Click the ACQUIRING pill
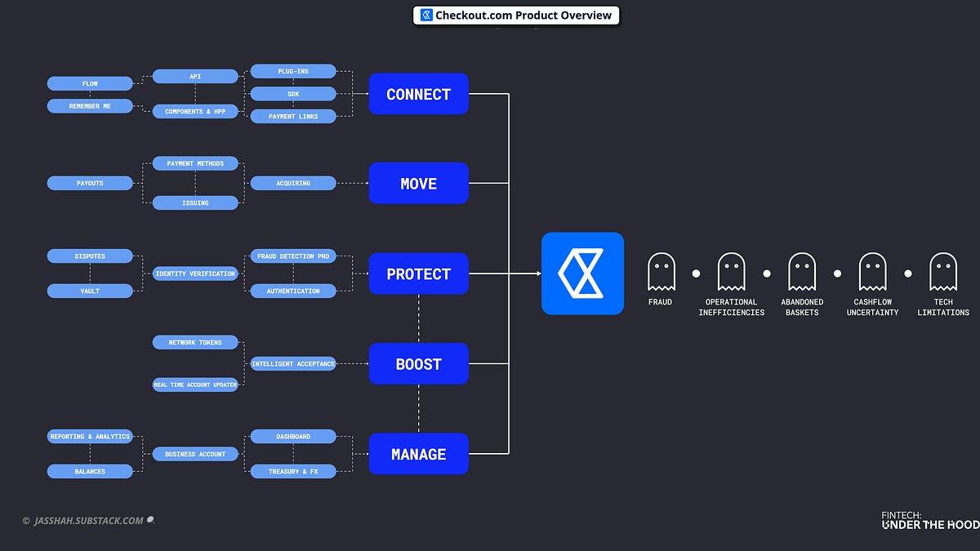This screenshot has height=551, width=980. point(293,184)
